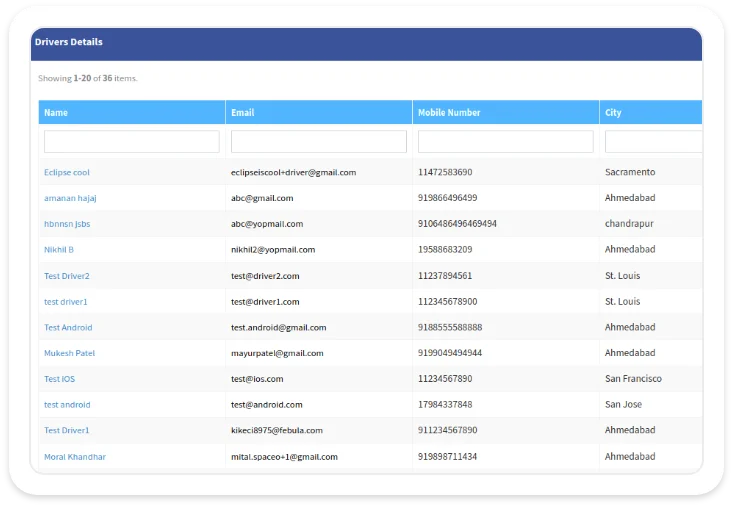The width and height of the screenshot is (733, 507).
Task: Focus the Email filter input field
Action: point(318,142)
